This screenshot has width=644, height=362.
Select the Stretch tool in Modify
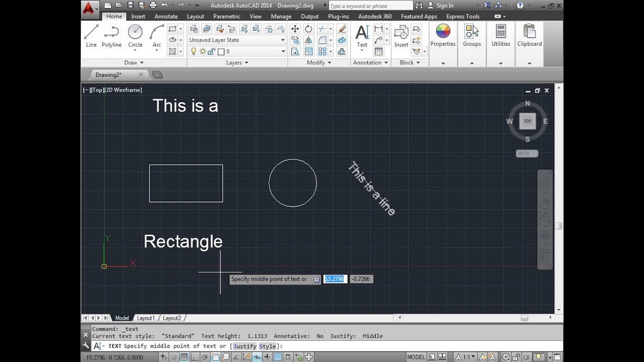coord(295,51)
